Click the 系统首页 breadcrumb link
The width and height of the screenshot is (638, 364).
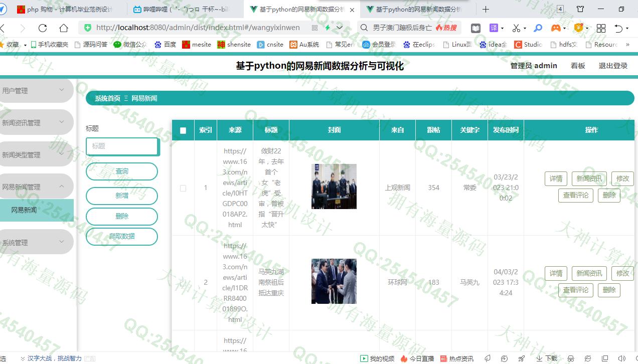pos(107,98)
